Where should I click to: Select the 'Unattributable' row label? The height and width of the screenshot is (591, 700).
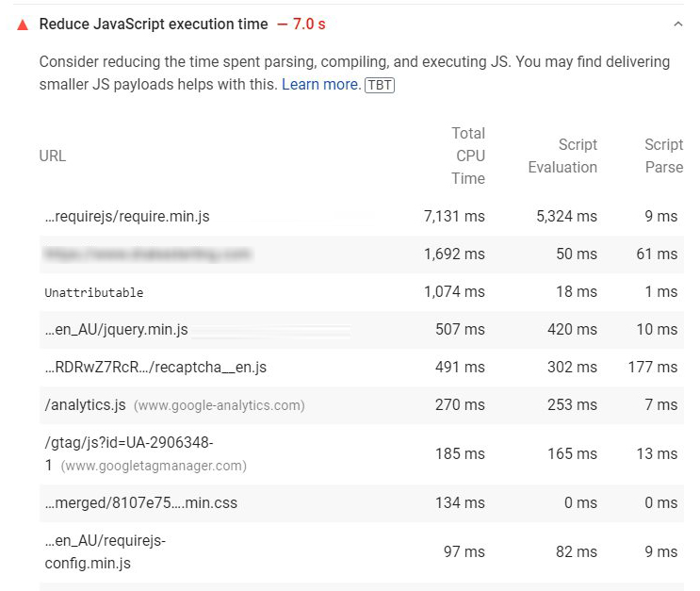point(94,292)
